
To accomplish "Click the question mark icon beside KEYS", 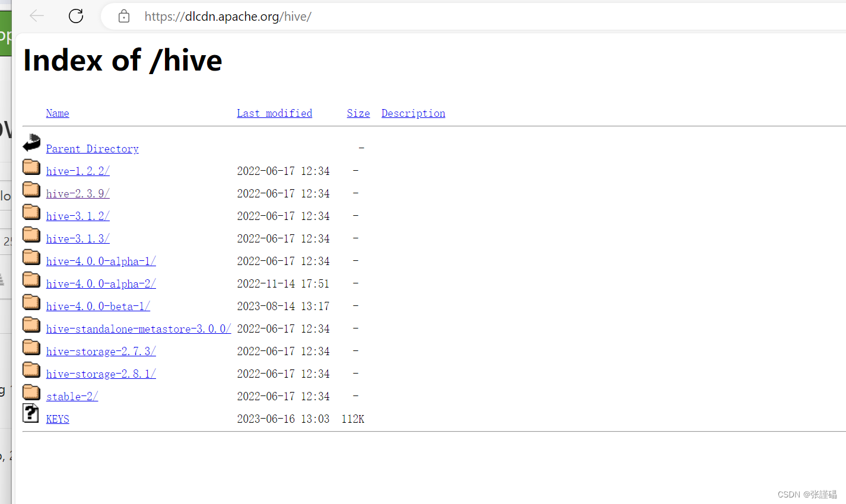I will (x=31, y=413).
